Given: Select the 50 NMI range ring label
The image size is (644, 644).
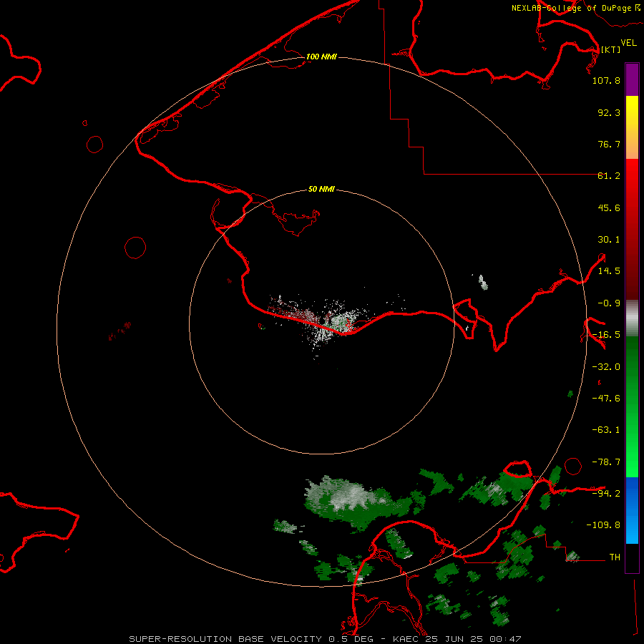Looking at the screenshot, I should tap(321, 190).
